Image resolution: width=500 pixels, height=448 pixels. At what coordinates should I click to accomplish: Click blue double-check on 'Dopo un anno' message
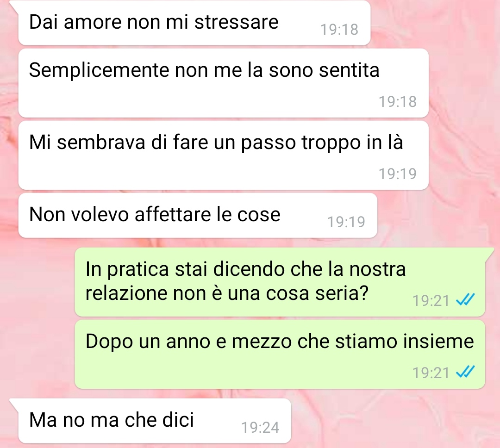click(465, 372)
